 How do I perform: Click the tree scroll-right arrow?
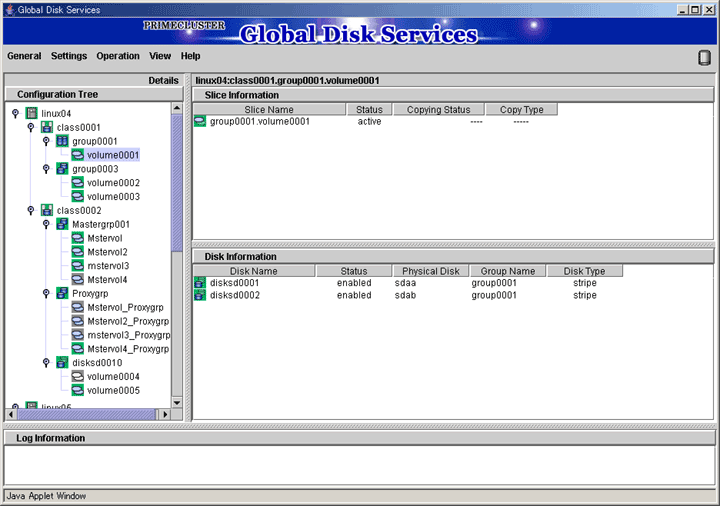[165, 414]
